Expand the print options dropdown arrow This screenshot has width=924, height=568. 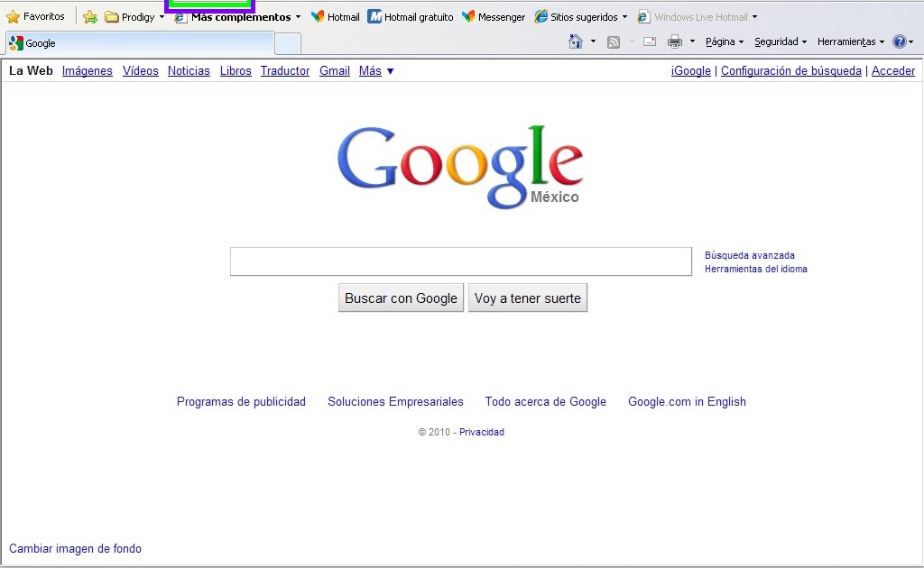pos(692,41)
